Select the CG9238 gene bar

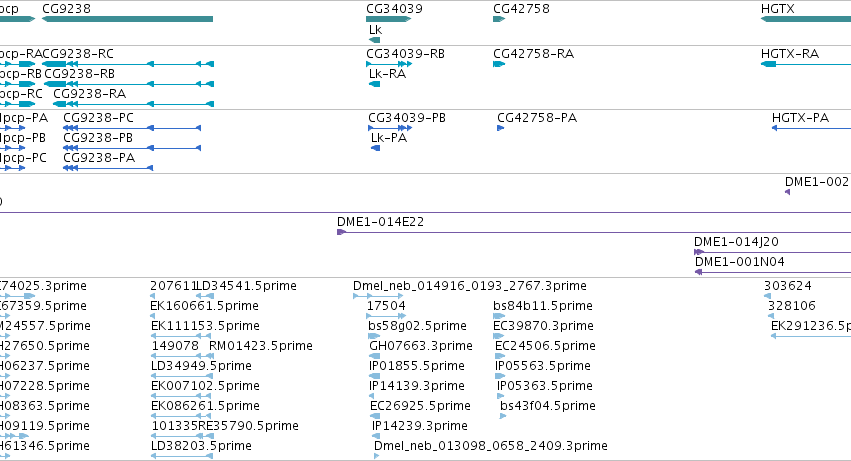128,19
